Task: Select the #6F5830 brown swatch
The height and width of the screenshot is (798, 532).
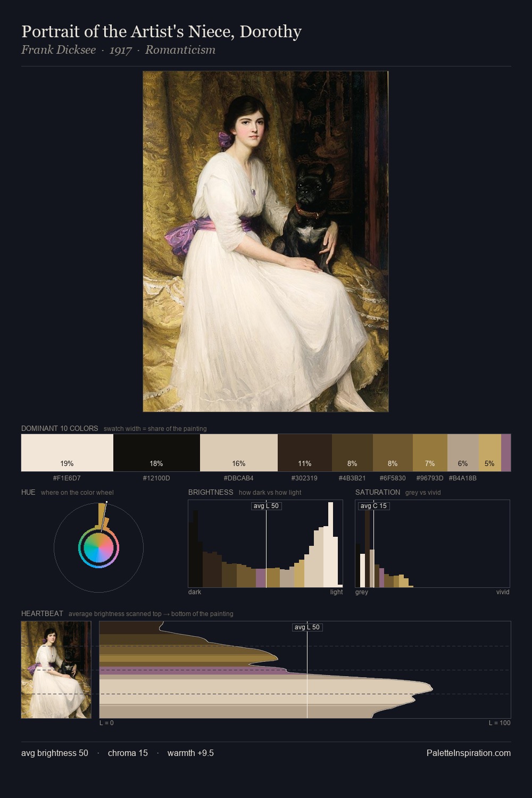Action: 393,453
